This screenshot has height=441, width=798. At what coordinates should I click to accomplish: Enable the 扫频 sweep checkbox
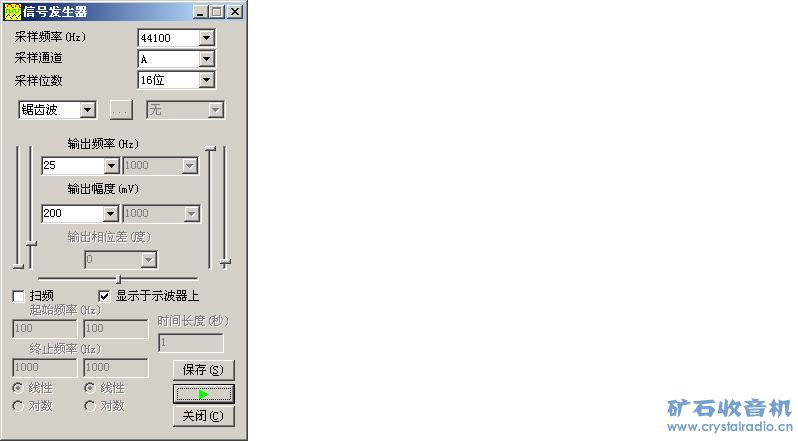(x=18, y=296)
